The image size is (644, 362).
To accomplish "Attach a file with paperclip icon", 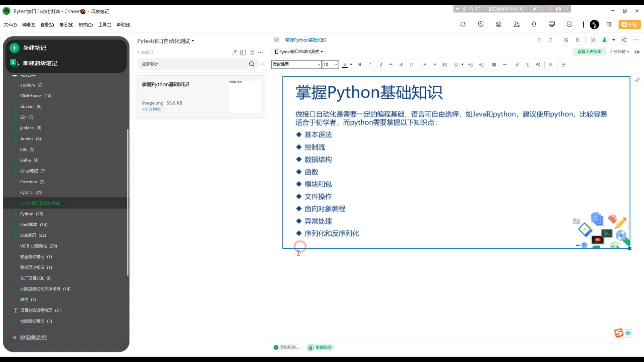I will [517, 65].
